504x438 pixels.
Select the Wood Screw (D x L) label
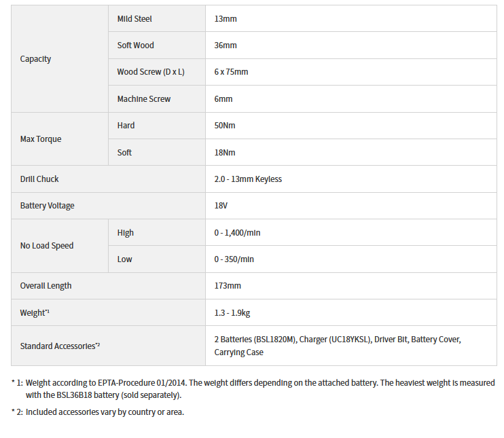(151, 72)
